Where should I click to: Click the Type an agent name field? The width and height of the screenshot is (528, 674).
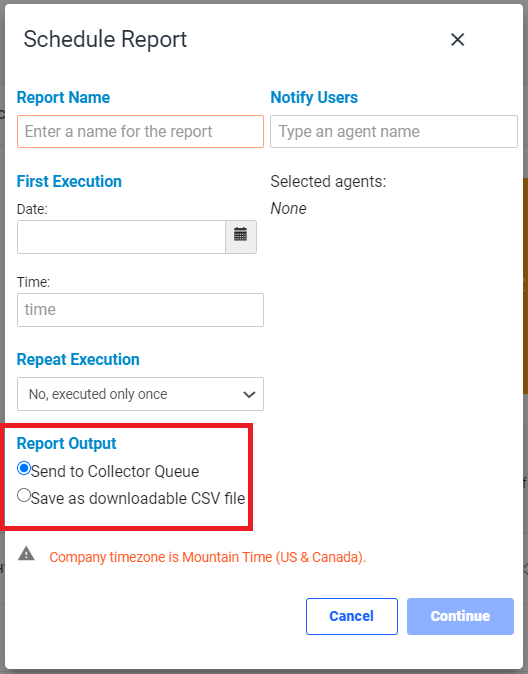click(x=393, y=132)
